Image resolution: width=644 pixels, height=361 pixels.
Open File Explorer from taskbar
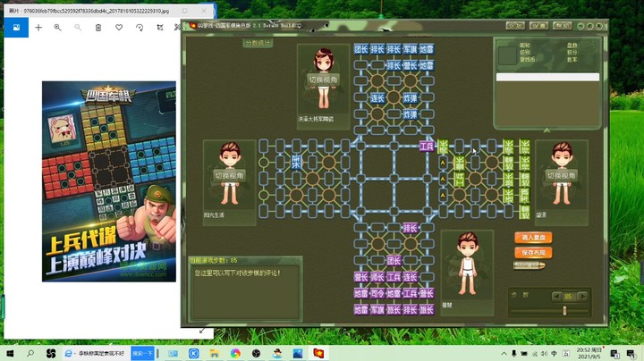pos(214,353)
